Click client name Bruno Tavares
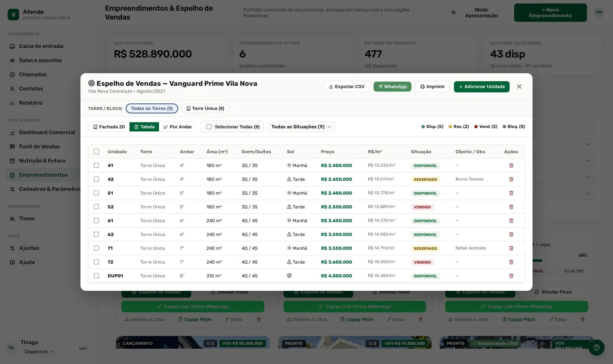Image resolution: width=613 pixels, height=364 pixels. coord(469,179)
